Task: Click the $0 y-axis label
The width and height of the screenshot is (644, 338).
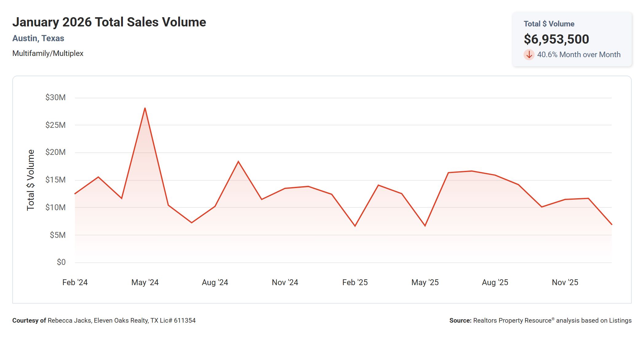Action: click(x=61, y=262)
